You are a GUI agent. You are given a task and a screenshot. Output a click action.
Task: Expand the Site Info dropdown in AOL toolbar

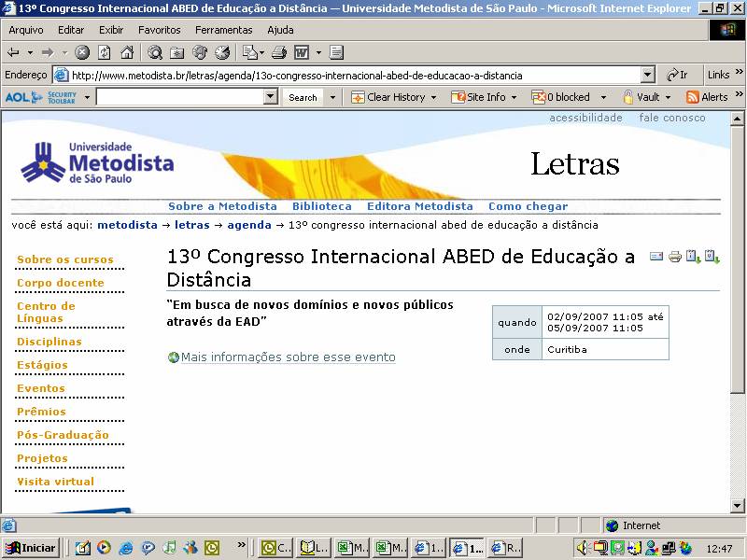[x=514, y=97]
